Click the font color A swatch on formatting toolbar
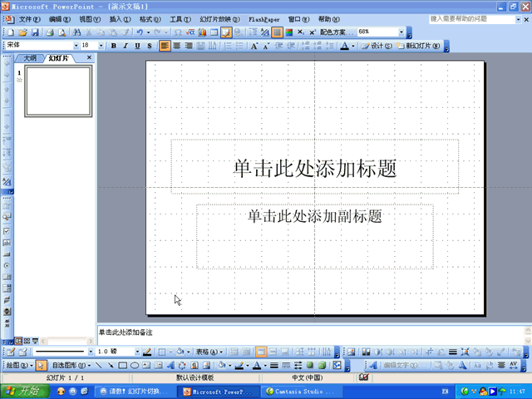The width and height of the screenshot is (532, 399). click(345, 46)
